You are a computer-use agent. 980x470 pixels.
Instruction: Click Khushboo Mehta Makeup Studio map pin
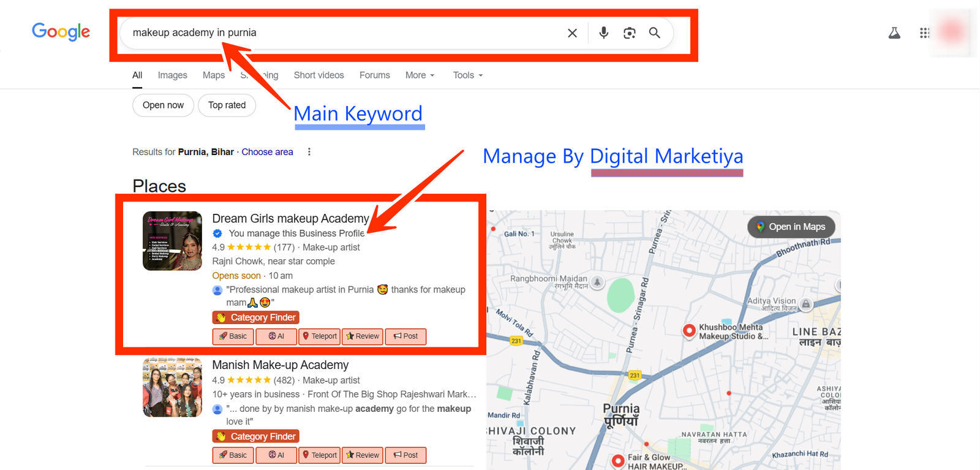pos(689,331)
